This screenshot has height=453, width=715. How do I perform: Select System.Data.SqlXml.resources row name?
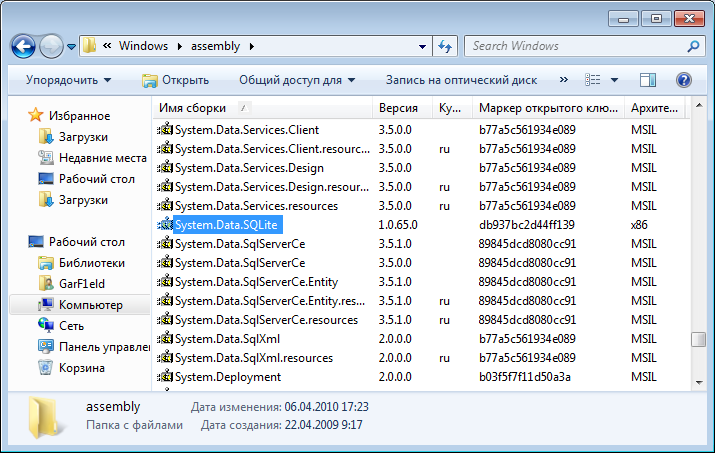254,358
